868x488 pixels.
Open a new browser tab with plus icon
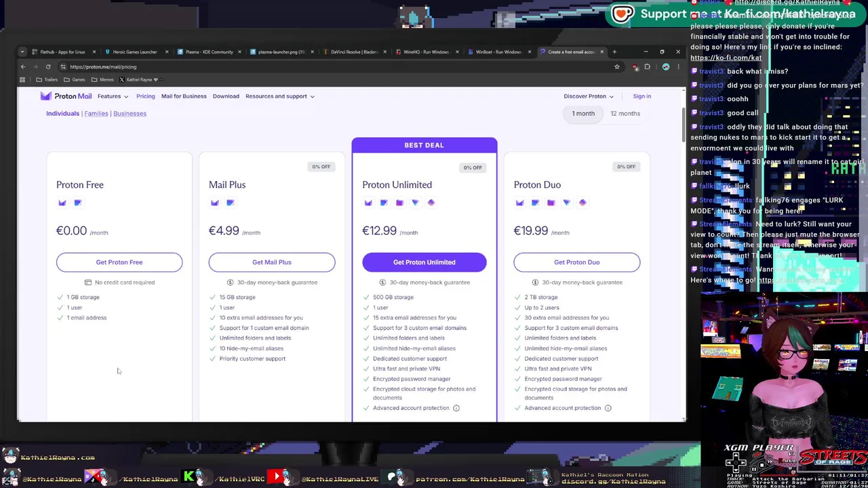coord(614,52)
